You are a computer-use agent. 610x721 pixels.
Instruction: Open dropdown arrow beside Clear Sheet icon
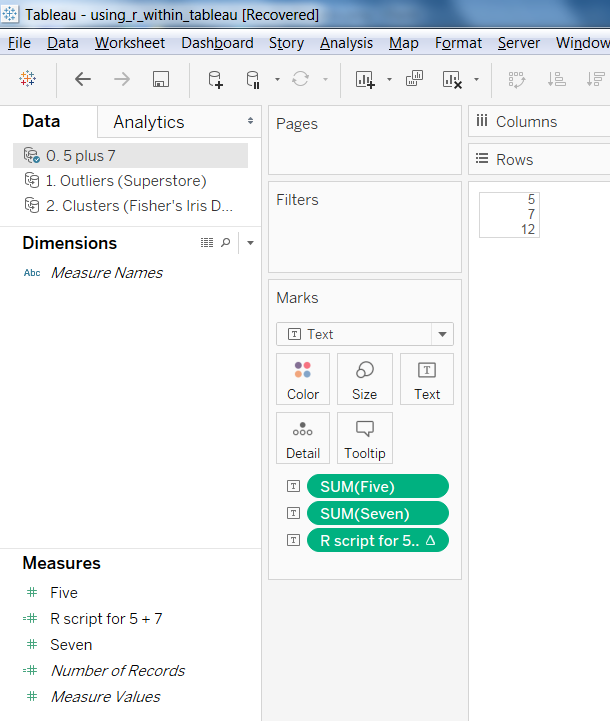click(x=477, y=80)
